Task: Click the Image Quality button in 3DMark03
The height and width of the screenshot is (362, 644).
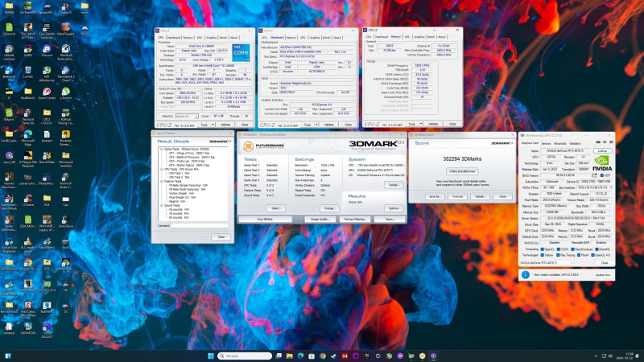Action: click(x=320, y=219)
